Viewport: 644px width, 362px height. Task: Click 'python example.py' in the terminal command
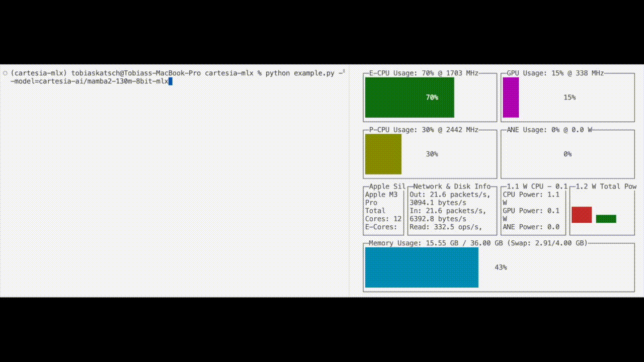(300, 73)
